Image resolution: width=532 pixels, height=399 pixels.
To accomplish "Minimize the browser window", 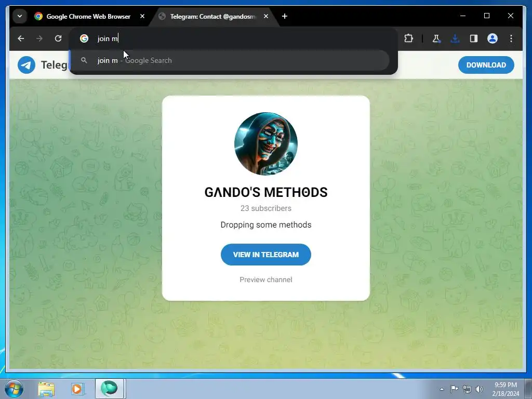I will click(463, 16).
